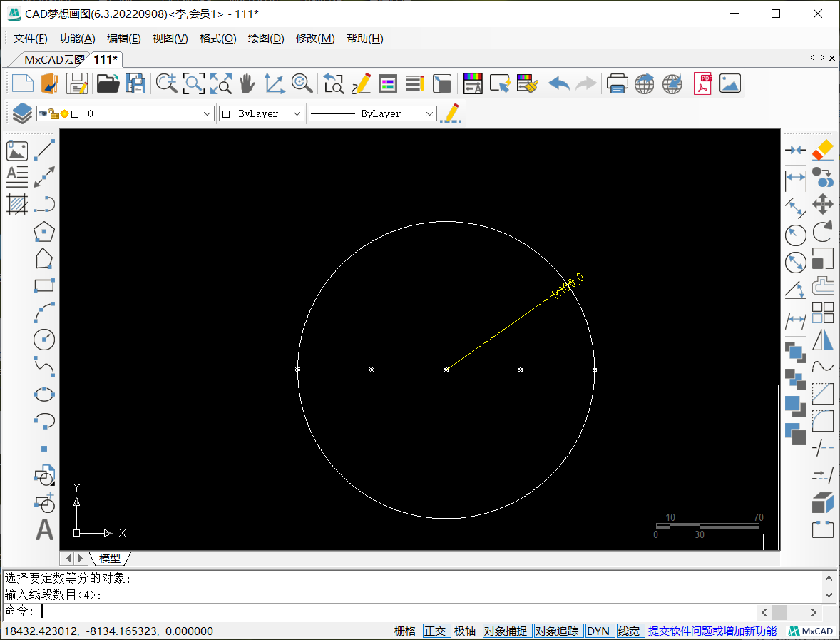
Task: Click in the 命令 command input field
Action: pos(396,611)
